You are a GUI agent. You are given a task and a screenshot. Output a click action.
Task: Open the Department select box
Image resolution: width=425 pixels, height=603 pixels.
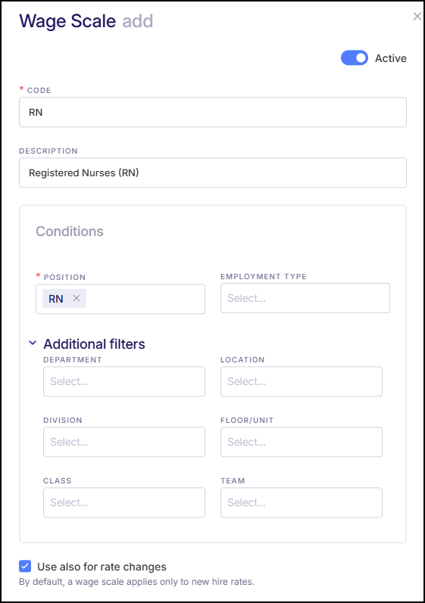coord(124,381)
